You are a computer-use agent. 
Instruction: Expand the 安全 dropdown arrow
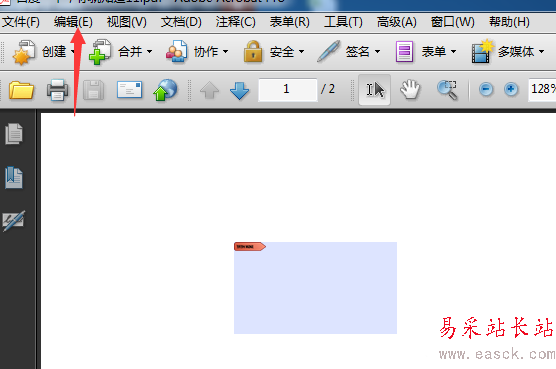pyautogui.click(x=301, y=52)
